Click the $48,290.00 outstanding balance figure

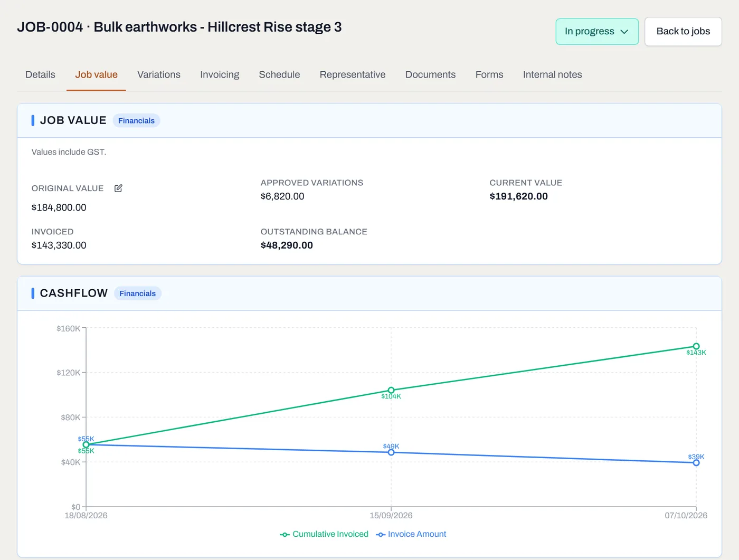(x=287, y=245)
